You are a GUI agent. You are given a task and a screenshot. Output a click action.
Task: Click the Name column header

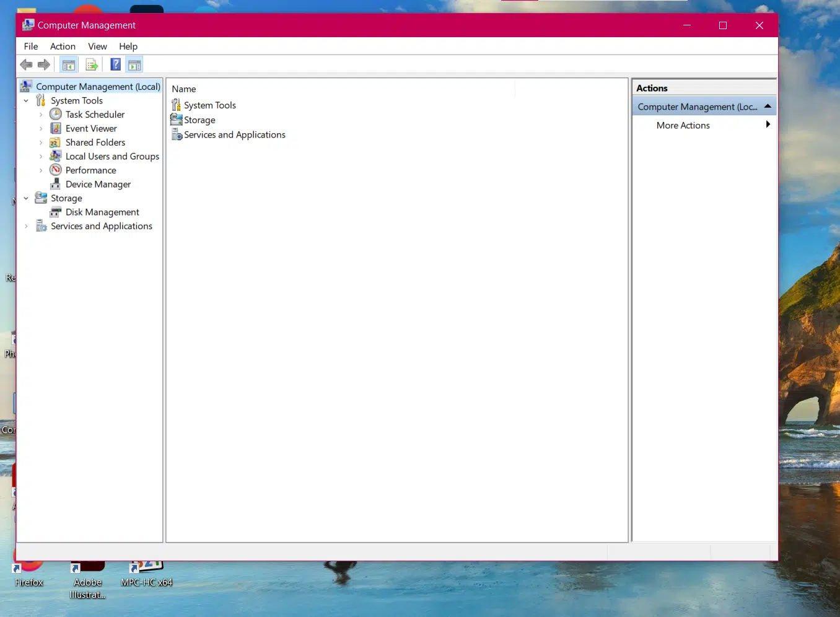(x=184, y=89)
